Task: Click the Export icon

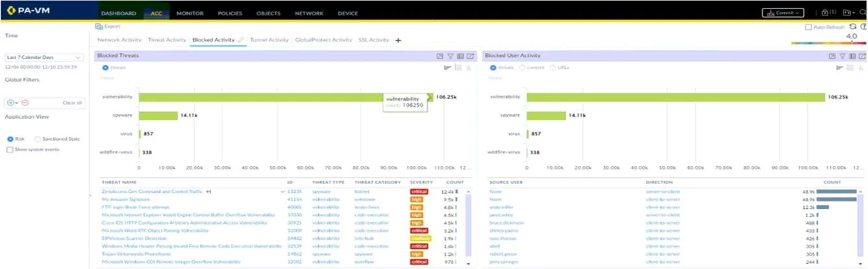Action: 99,27
